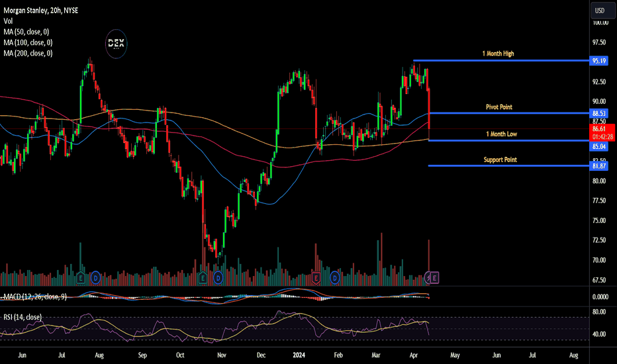Open the green E earnings marker in mid-October
Viewport: 617px width, 364px height.
click(x=203, y=278)
